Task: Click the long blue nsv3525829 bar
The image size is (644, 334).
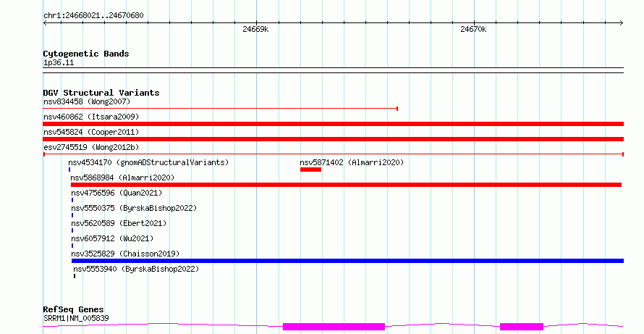Action: click(347, 261)
